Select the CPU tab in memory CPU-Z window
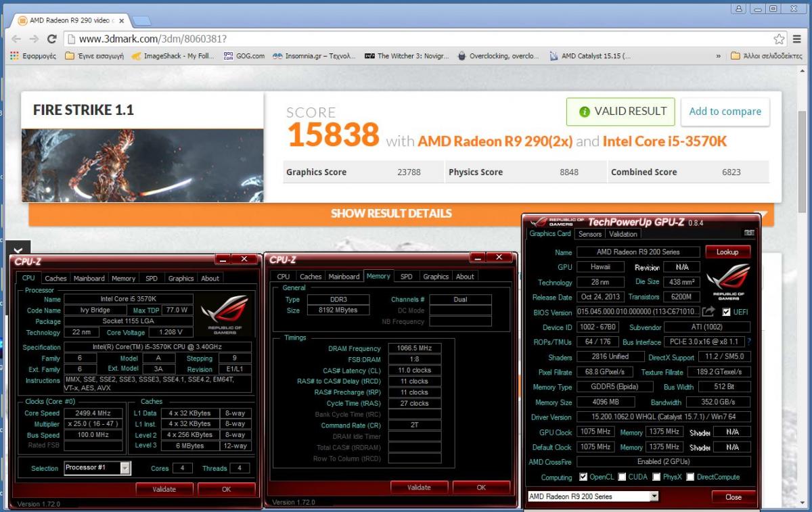The image size is (812, 512). point(283,276)
